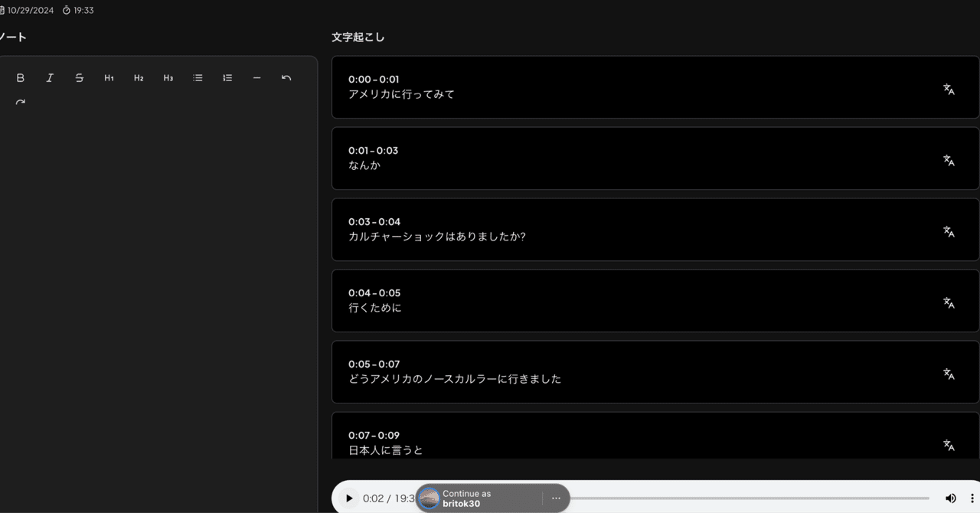
Task: Apply bold formatting in the note editor
Action: point(20,77)
